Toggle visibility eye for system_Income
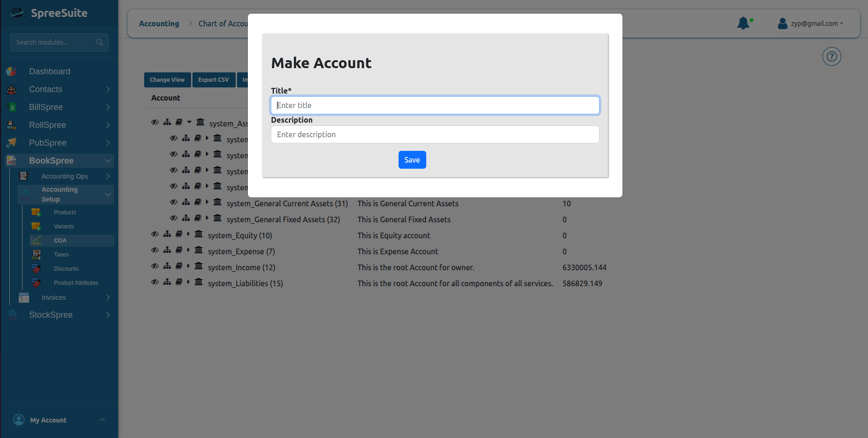The height and width of the screenshot is (438, 868). point(155,266)
